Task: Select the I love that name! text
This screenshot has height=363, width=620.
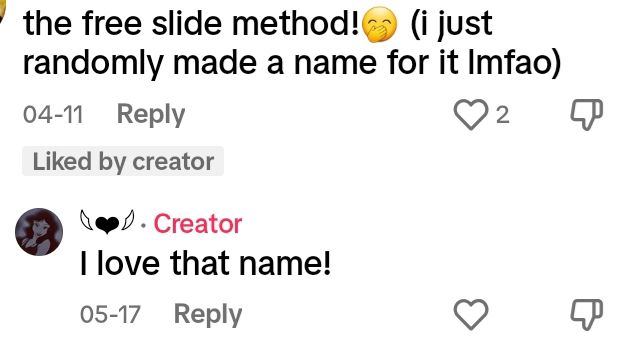Action: coord(205,263)
